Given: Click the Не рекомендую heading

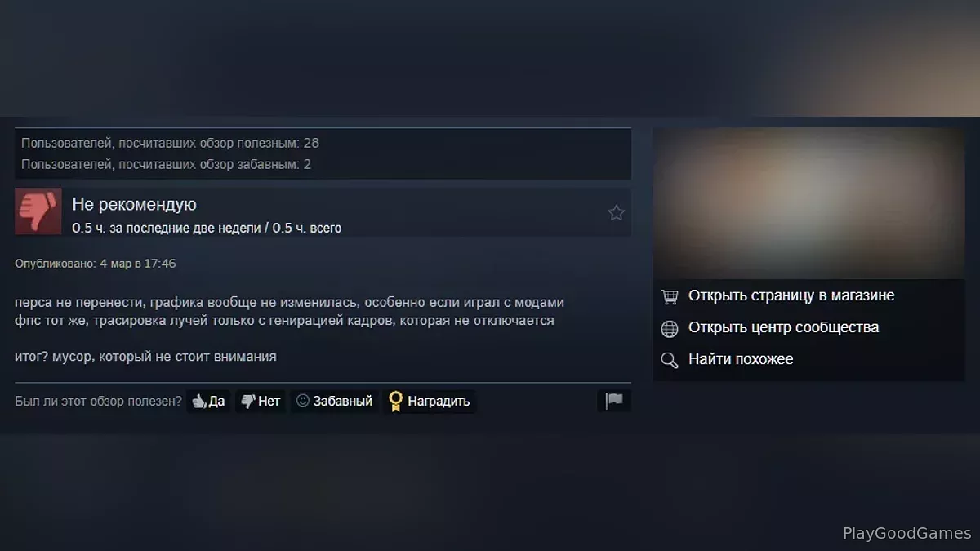Looking at the screenshot, I should [x=135, y=205].
